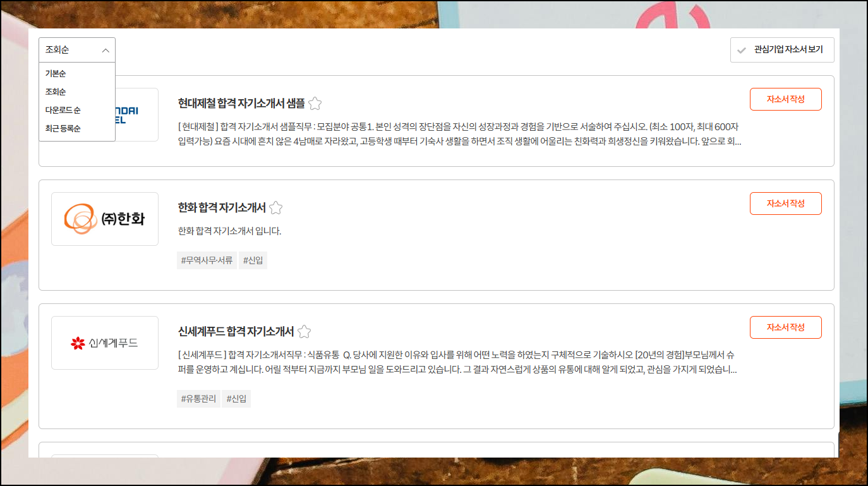Click 신세계푸드 description preview text

[x=458, y=361]
